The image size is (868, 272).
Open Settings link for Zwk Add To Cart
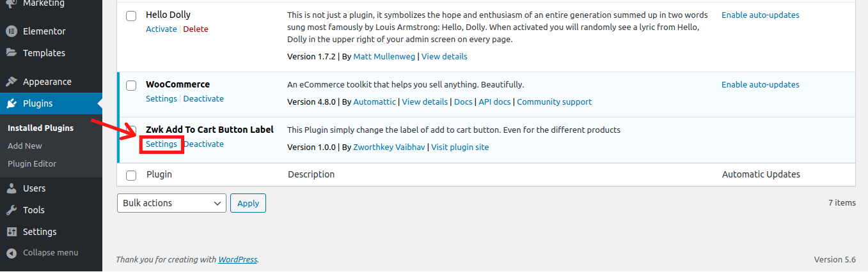161,144
